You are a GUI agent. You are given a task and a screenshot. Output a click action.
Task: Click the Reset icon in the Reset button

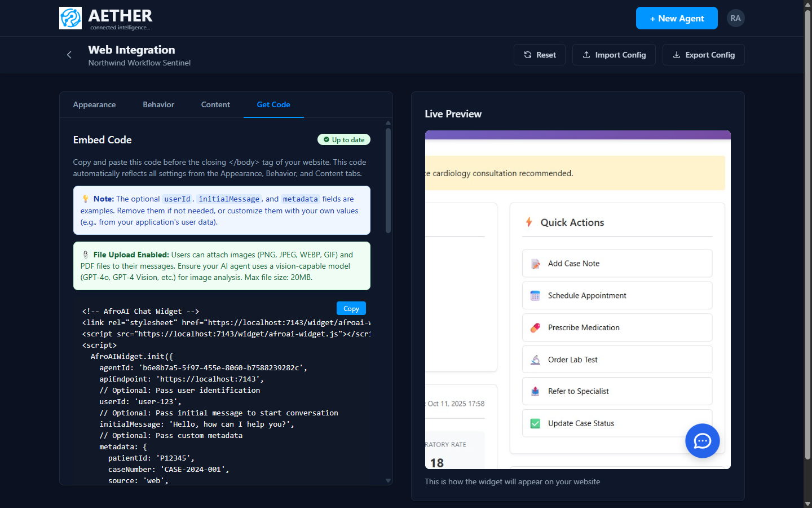click(528, 55)
